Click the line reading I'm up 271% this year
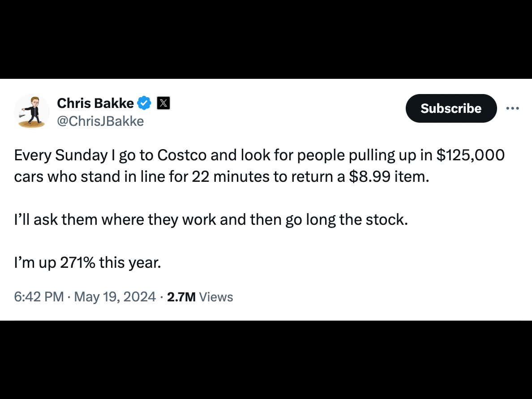 (x=88, y=262)
